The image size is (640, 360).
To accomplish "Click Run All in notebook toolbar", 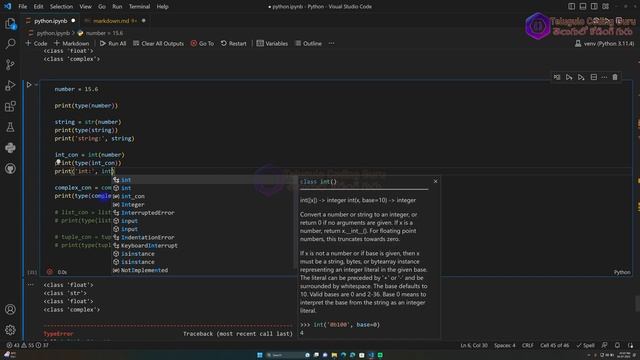I will pos(113,43).
